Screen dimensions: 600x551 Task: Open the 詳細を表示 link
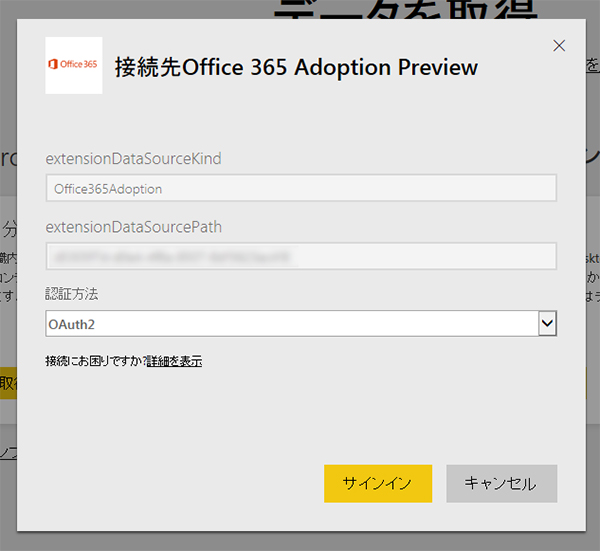pyautogui.click(x=174, y=361)
